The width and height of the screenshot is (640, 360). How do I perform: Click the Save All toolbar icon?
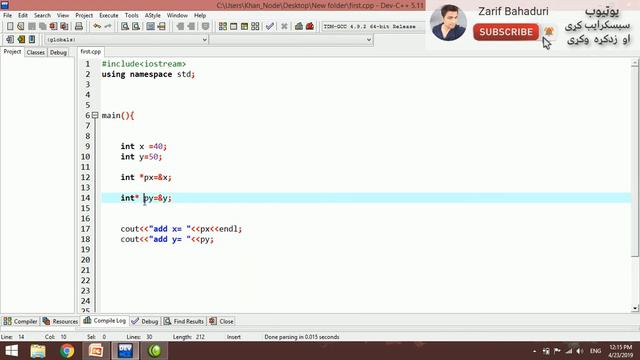click(x=42, y=27)
